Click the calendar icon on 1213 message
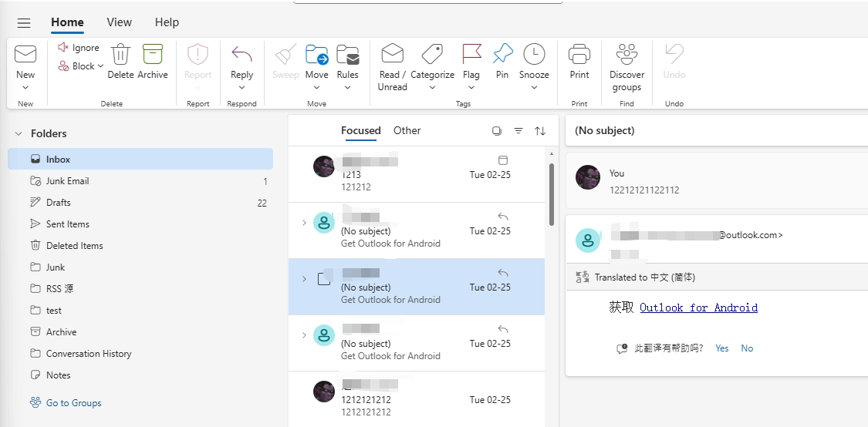 click(x=502, y=160)
